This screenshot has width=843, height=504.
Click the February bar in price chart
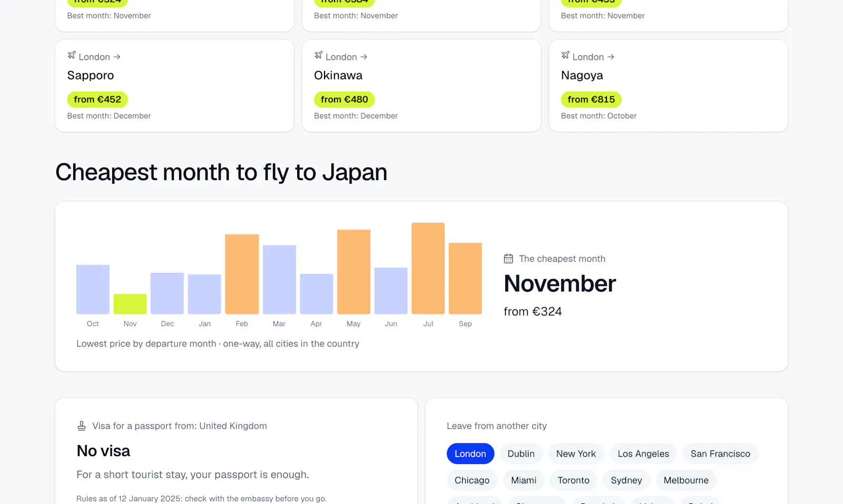(242, 274)
